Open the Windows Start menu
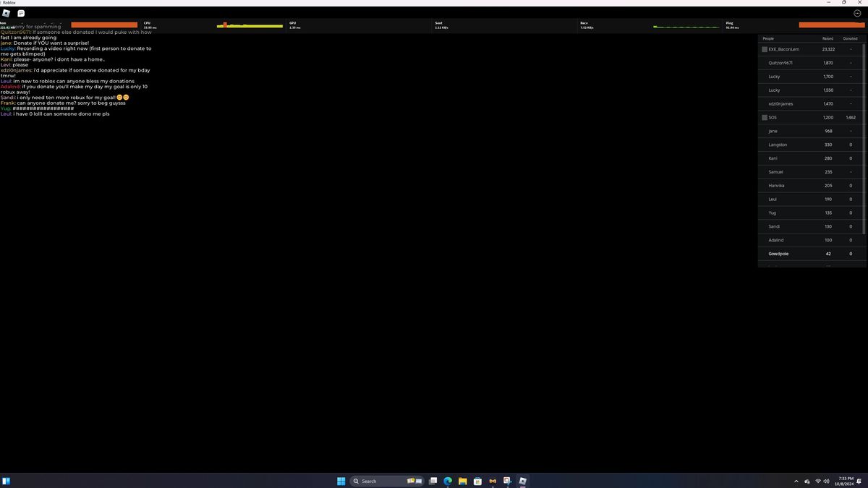Image resolution: width=868 pixels, height=488 pixels. click(x=341, y=481)
